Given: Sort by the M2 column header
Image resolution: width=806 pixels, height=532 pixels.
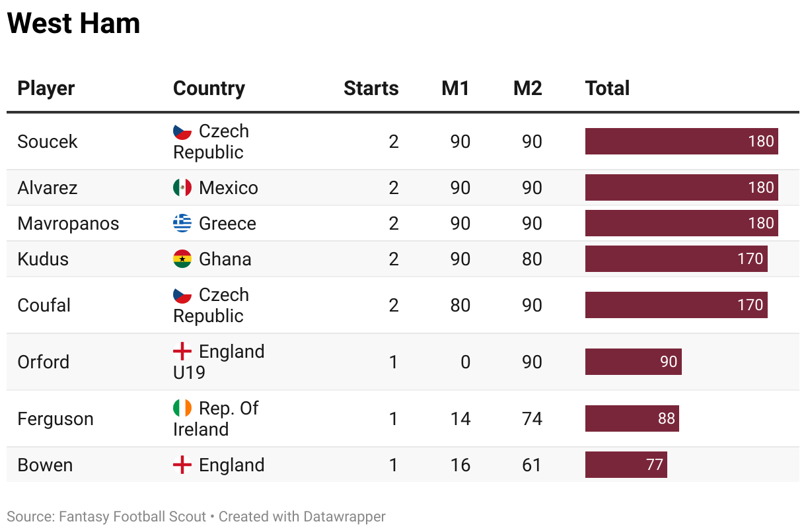Looking at the screenshot, I should pos(527,88).
